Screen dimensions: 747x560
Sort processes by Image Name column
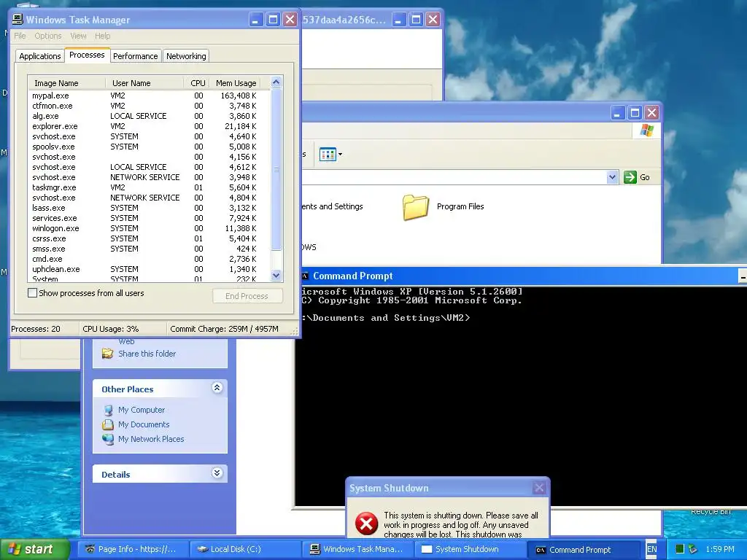[x=66, y=83]
